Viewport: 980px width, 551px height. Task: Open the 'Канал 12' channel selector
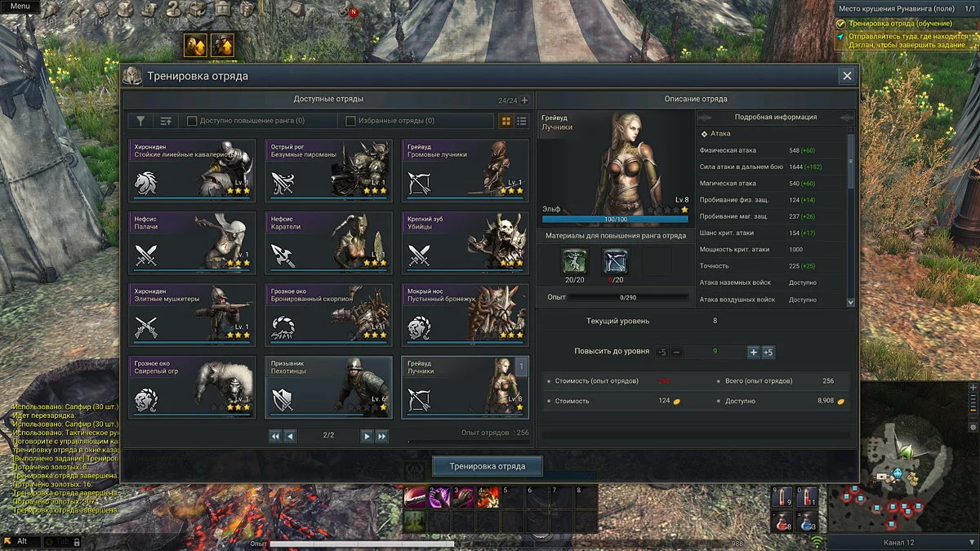tap(901, 542)
